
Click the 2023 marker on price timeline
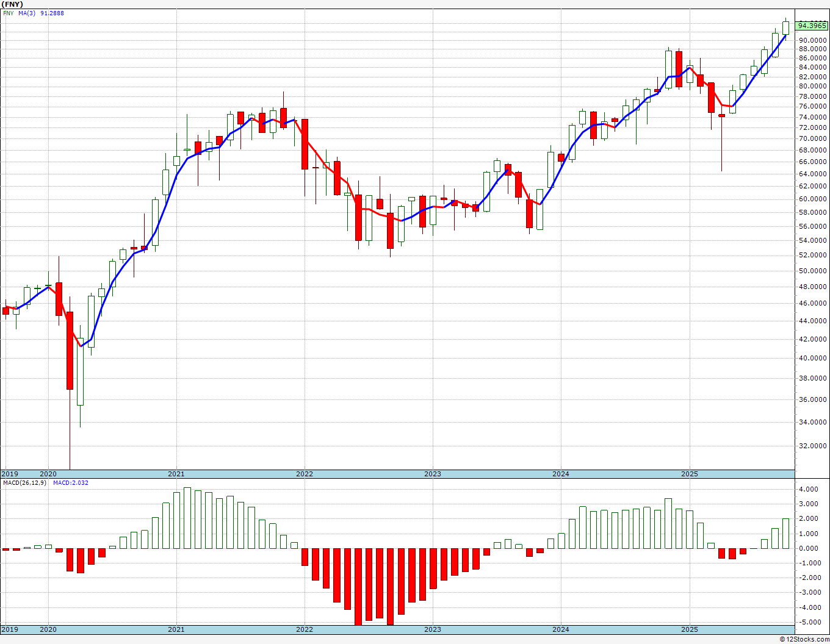coord(432,474)
